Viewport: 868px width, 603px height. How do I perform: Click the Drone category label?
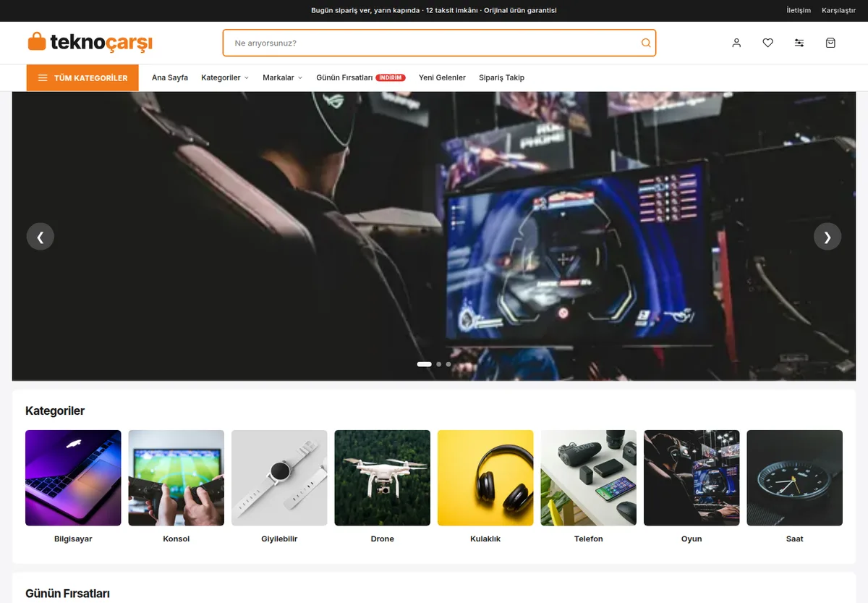tap(383, 539)
